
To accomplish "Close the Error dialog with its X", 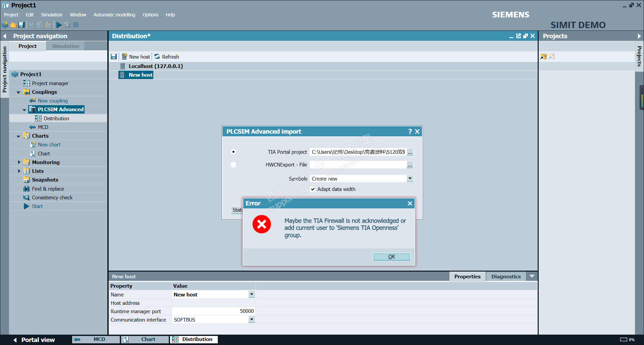I will tap(410, 203).
